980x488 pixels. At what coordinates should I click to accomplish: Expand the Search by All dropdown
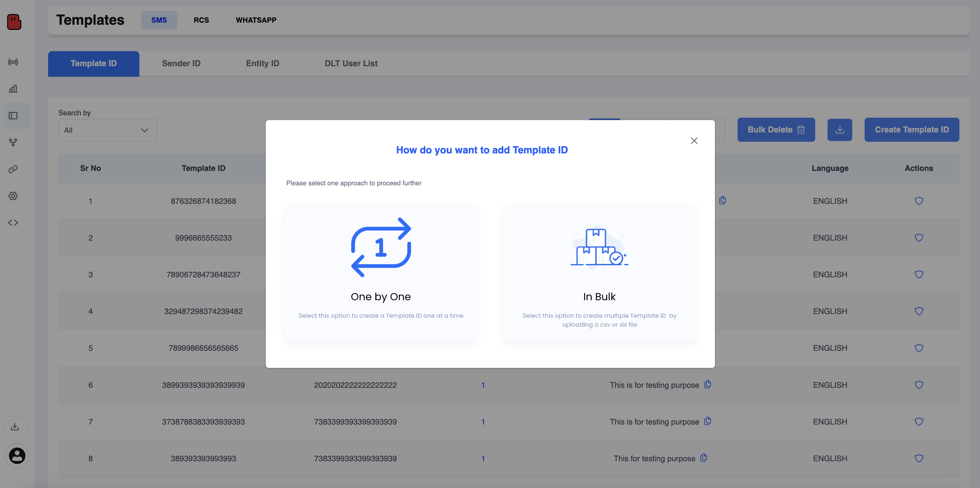pos(108,130)
